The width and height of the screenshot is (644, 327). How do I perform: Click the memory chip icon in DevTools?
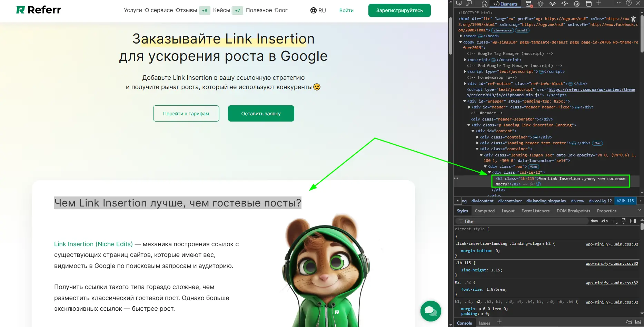[577, 4]
